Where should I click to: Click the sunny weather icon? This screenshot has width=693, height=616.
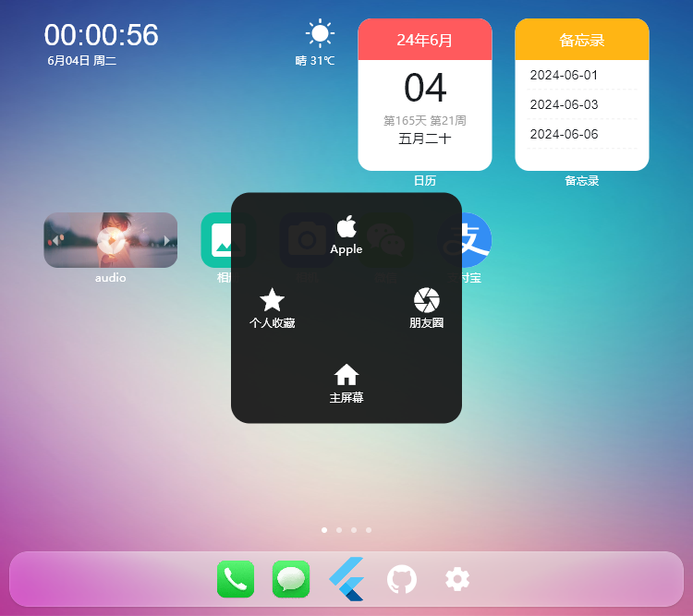pyautogui.click(x=320, y=33)
